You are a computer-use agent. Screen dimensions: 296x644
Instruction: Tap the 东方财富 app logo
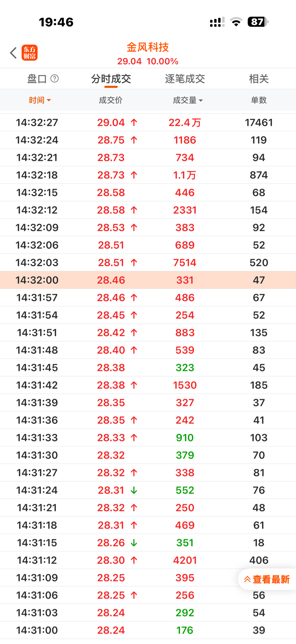[30, 53]
